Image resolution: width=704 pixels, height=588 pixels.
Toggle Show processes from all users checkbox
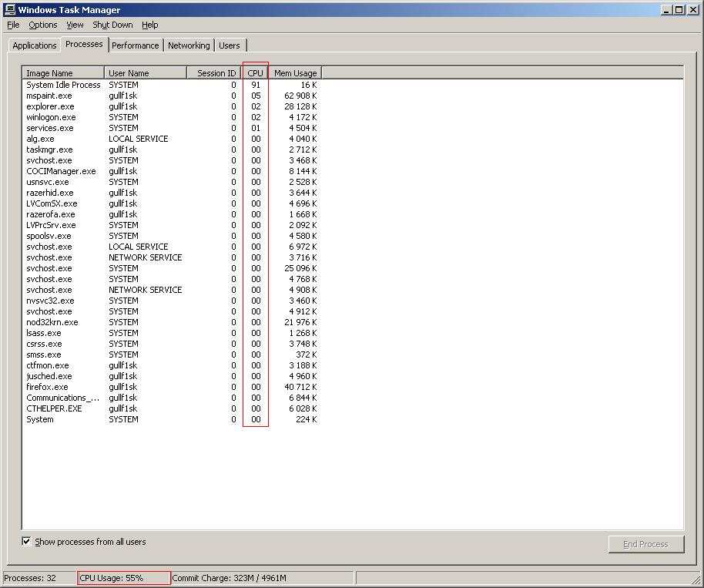point(26,541)
